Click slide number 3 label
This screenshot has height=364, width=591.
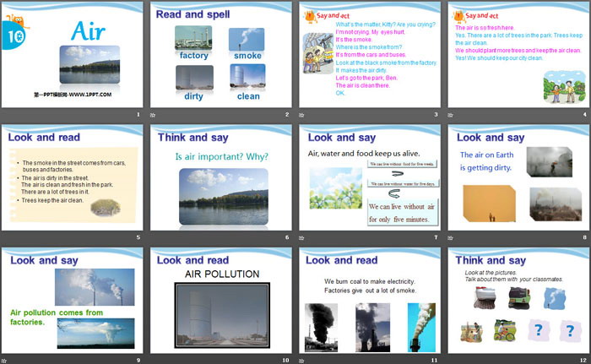[x=436, y=114]
